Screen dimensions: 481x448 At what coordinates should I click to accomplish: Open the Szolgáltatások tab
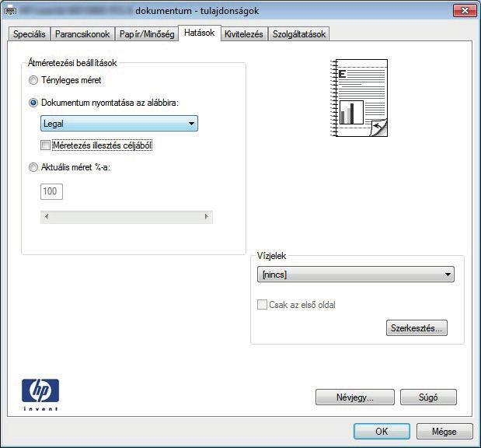click(x=299, y=33)
